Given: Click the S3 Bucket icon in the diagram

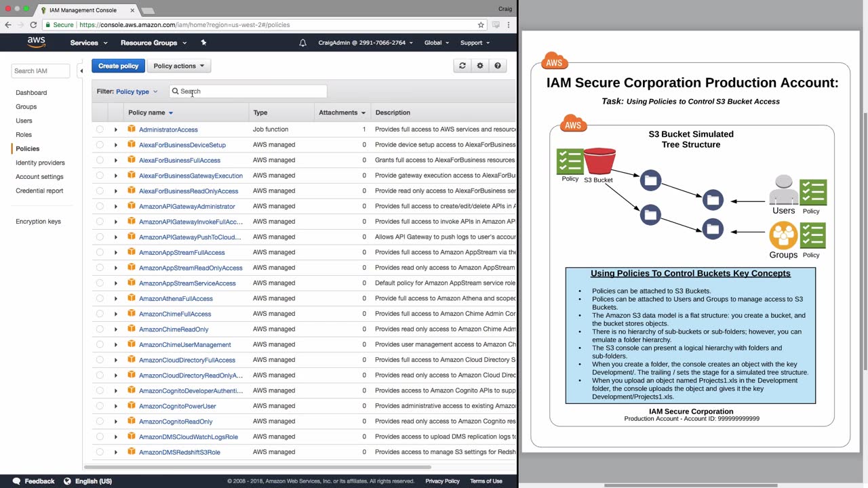Looking at the screenshot, I should pyautogui.click(x=599, y=161).
